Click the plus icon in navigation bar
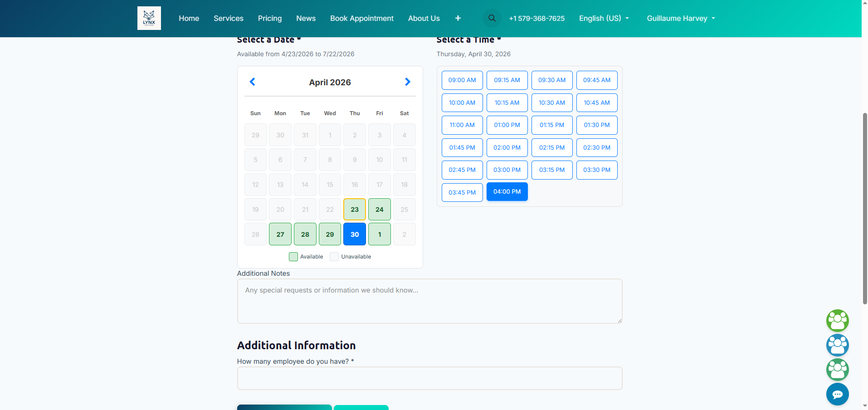The height and width of the screenshot is (410, 868). (458, 18)
